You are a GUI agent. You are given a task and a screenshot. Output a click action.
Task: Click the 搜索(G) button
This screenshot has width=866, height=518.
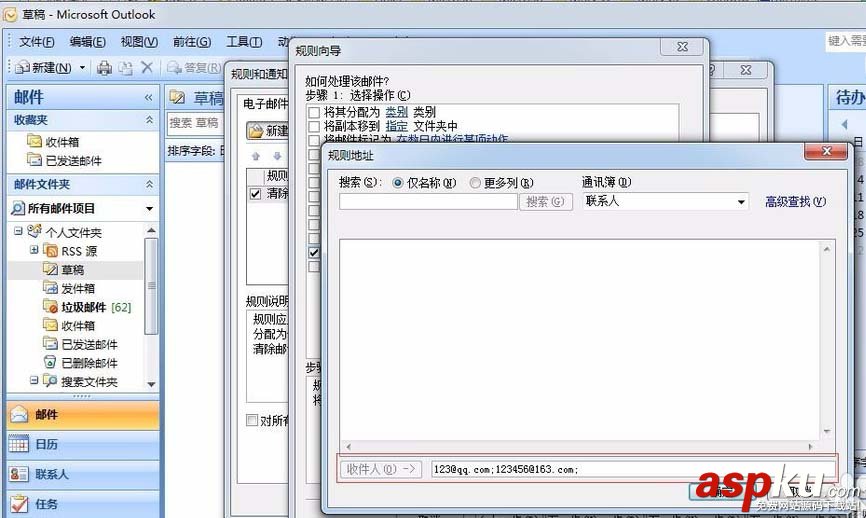[x=545, y=202]
